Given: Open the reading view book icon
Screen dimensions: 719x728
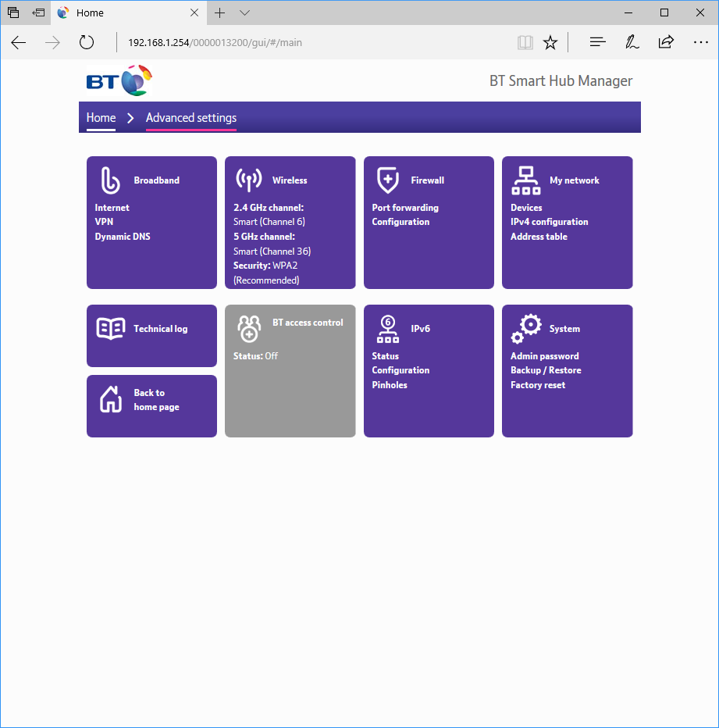Looking at the screenshot, I should (525, 43).
